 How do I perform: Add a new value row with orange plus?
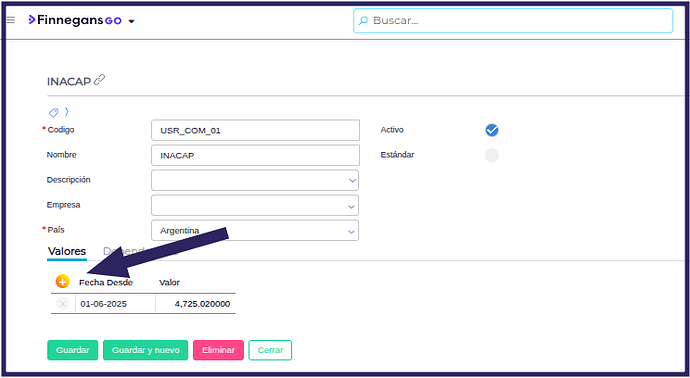tap(62, 281)
